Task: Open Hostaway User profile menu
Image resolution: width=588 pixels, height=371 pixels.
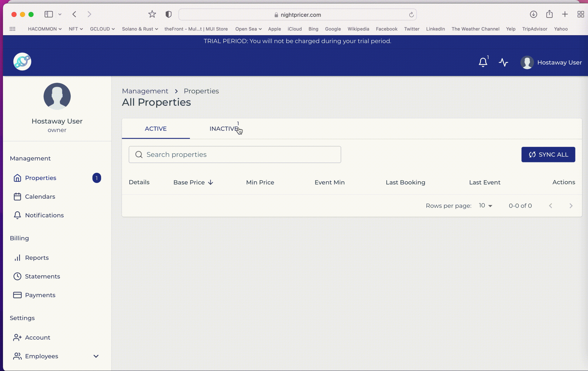Action: tap(551, 62)
